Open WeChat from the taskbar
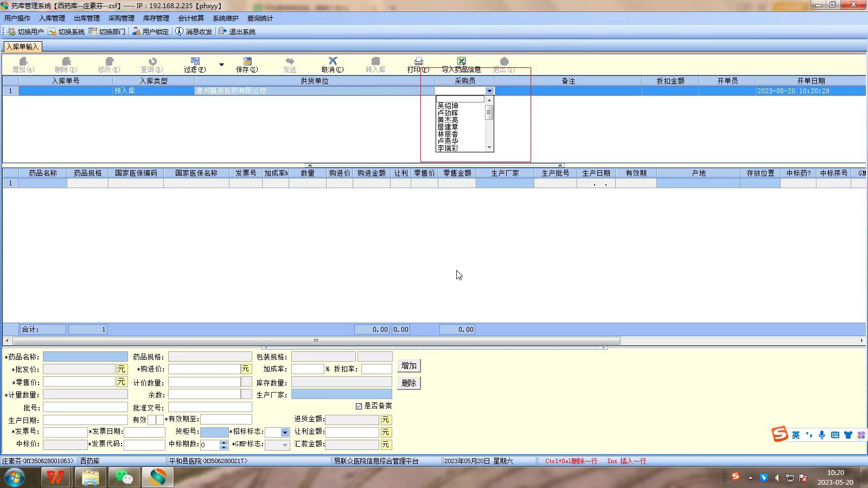The image size is (868, 488). [124, 477]
